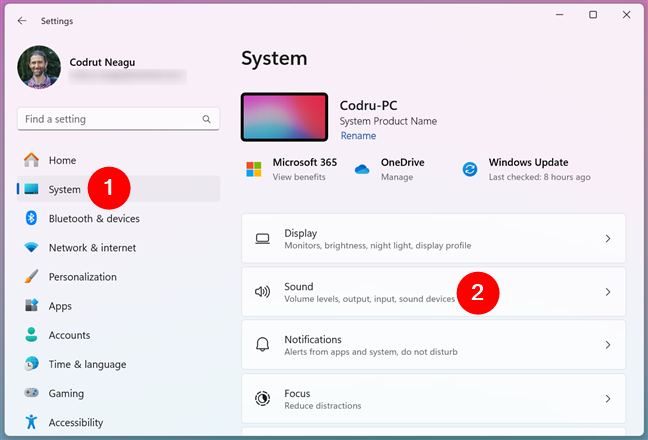Open the Codrut Neagu profile picture
Screen dimensions: 648x440
pos(39,67)
